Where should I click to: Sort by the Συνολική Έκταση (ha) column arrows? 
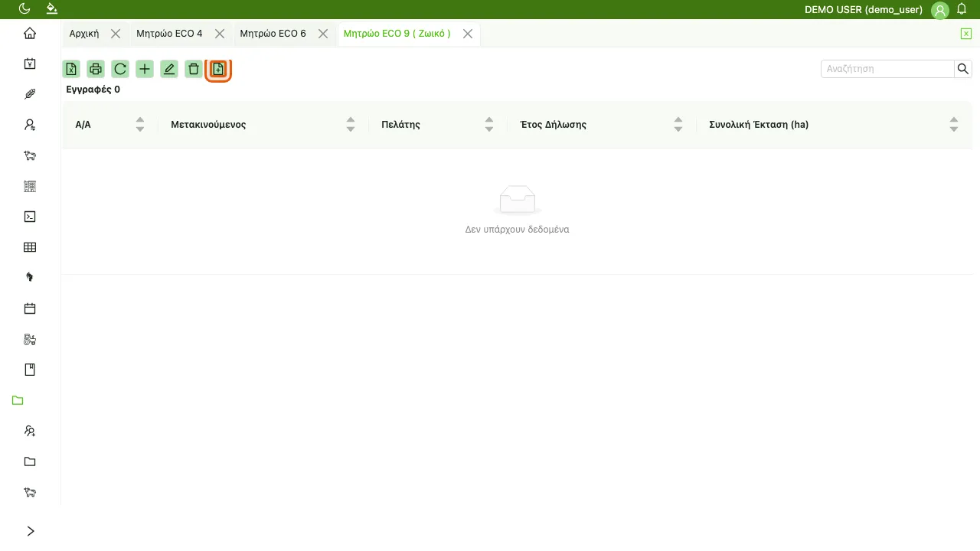coord(953,124)
